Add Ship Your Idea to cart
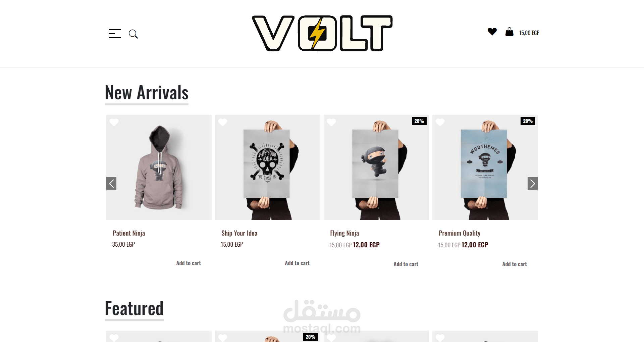This screenshot has width=644, height=342. point(297,263)
